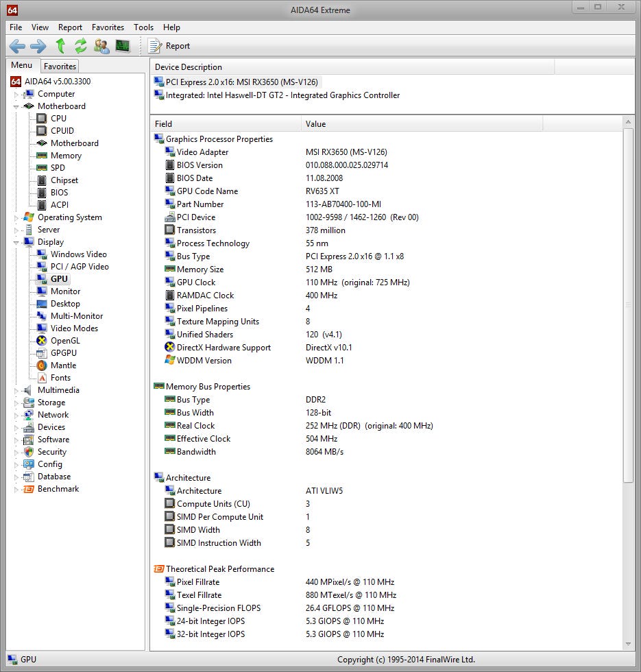Viewport: 641px width, 672px height.
Task: Expand the Computer tree node
Action: click(x=16, y=95)
